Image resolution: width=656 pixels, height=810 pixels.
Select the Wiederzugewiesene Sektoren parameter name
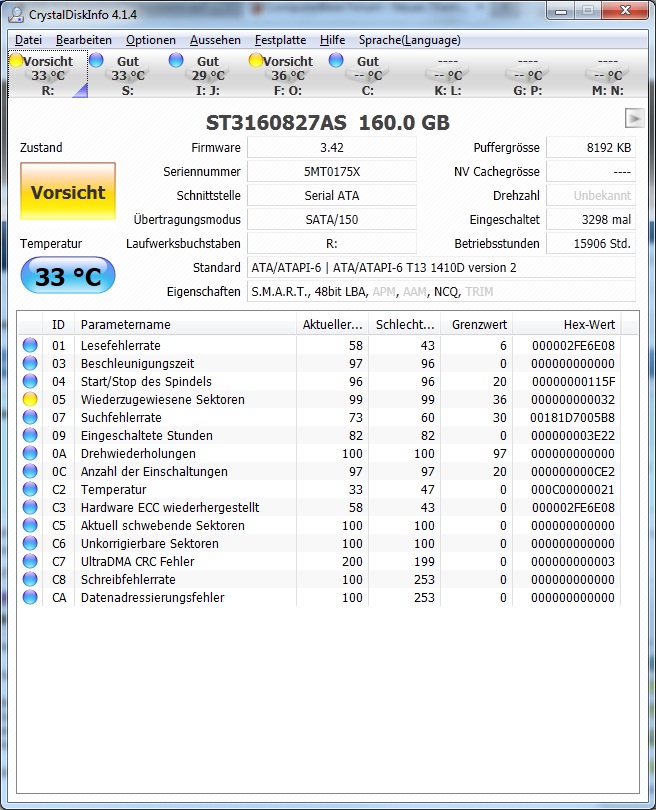pos(163,399)
